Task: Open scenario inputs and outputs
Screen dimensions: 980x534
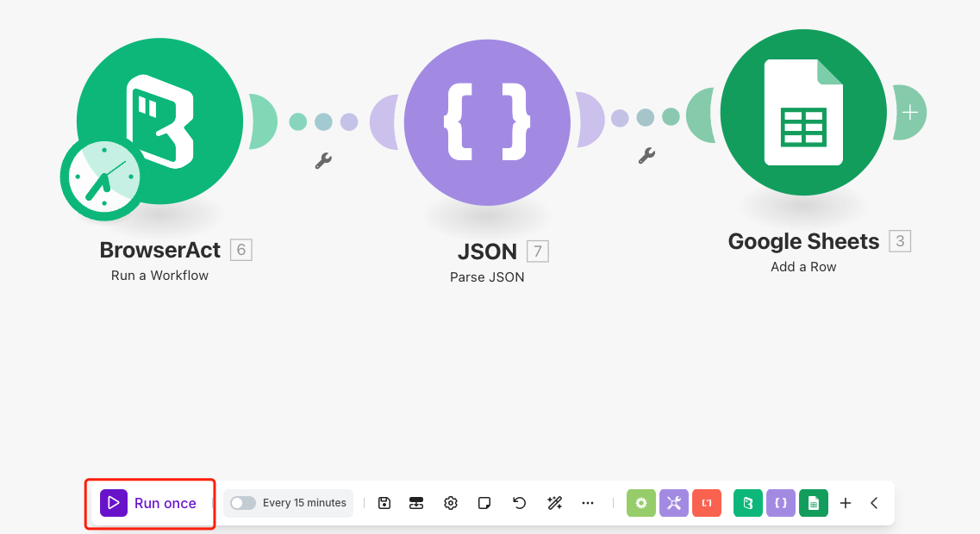Action: click(416, 503)
